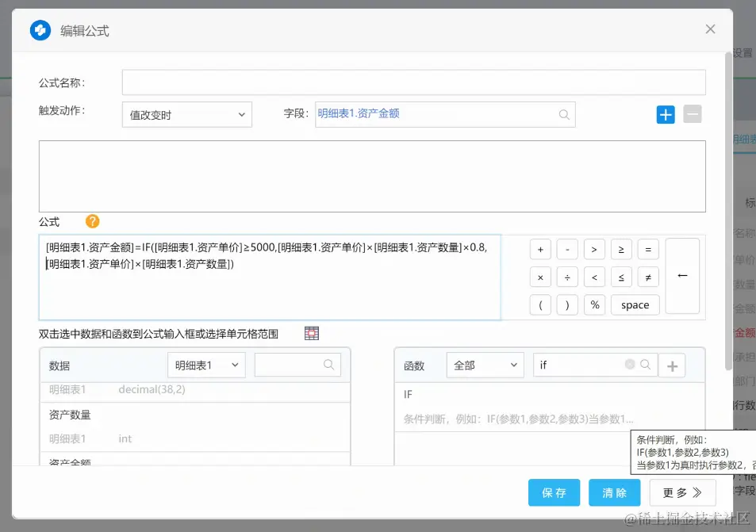The width and height of the screenshot is (756, 532).
Task: Select the 资产数量 data row
Action: [195, 427]
